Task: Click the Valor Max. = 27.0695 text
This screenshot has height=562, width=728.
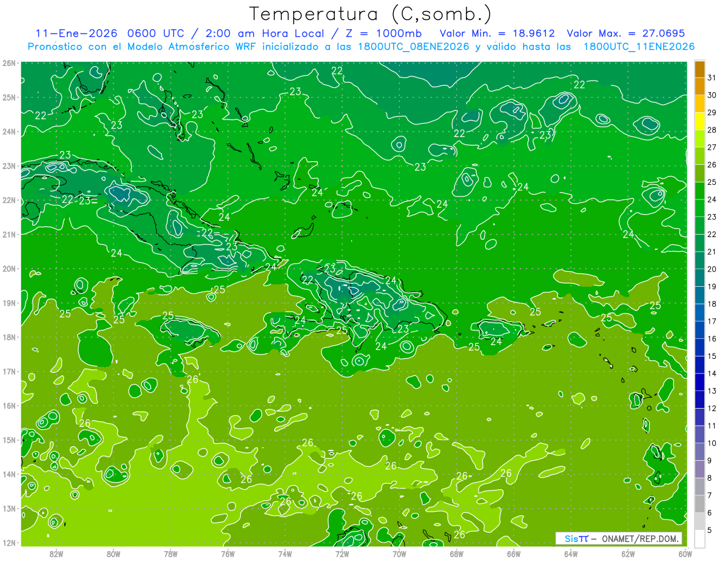Action: (x=625, y=33)
